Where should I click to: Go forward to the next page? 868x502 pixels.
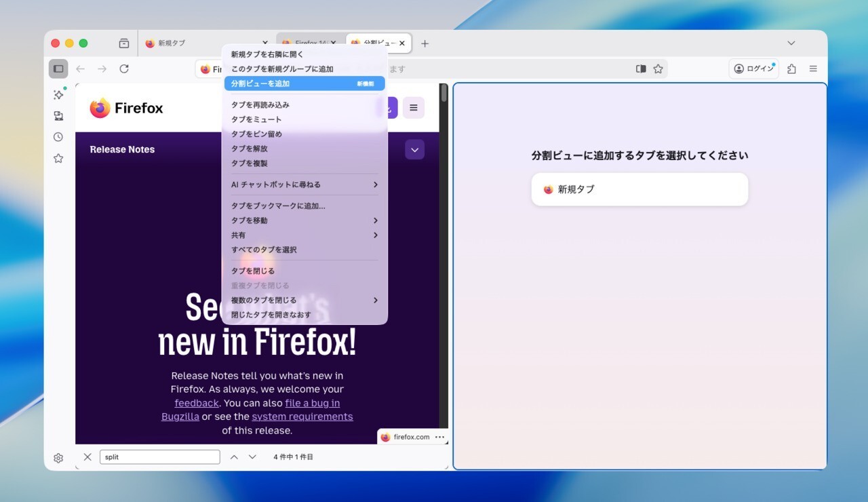[102, 69]
